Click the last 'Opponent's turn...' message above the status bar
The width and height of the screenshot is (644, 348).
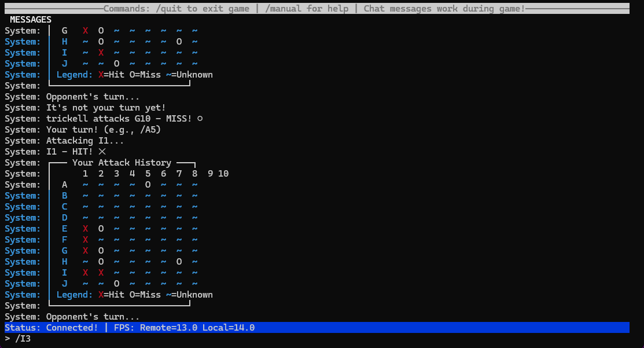click(93, 317)
